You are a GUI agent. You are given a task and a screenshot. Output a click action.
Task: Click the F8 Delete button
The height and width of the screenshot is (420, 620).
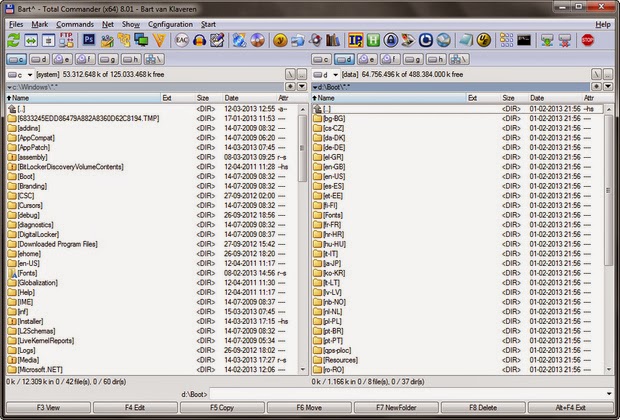[x=483, y=407]
